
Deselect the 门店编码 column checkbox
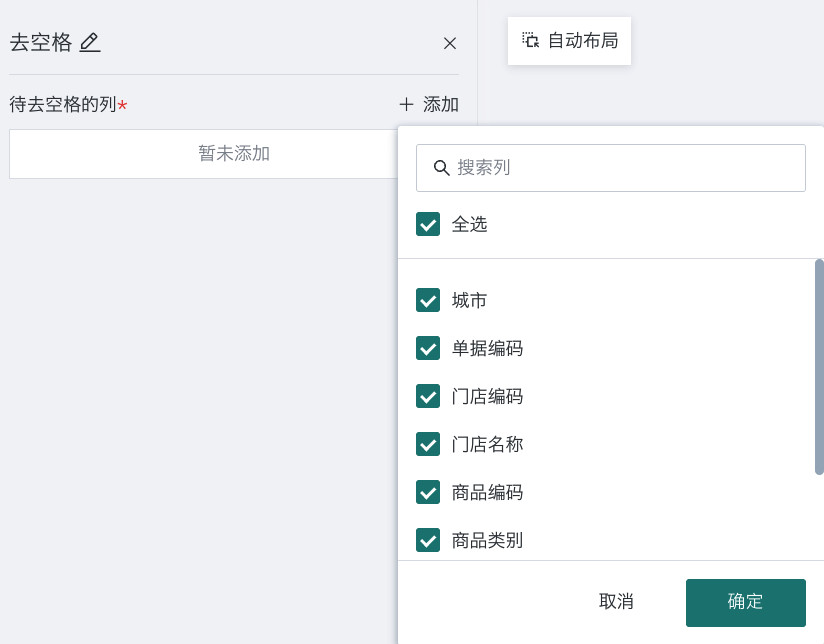(428, 396)
